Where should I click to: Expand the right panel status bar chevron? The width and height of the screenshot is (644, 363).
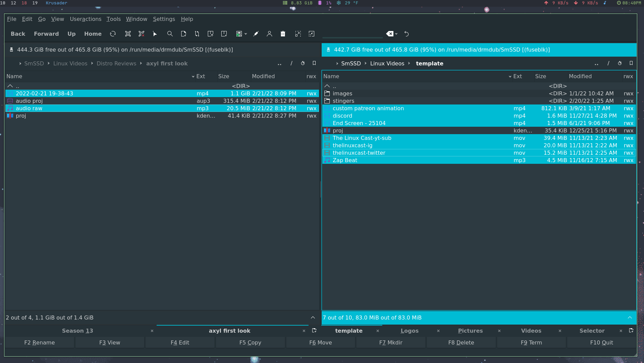[x=630, y=317]
